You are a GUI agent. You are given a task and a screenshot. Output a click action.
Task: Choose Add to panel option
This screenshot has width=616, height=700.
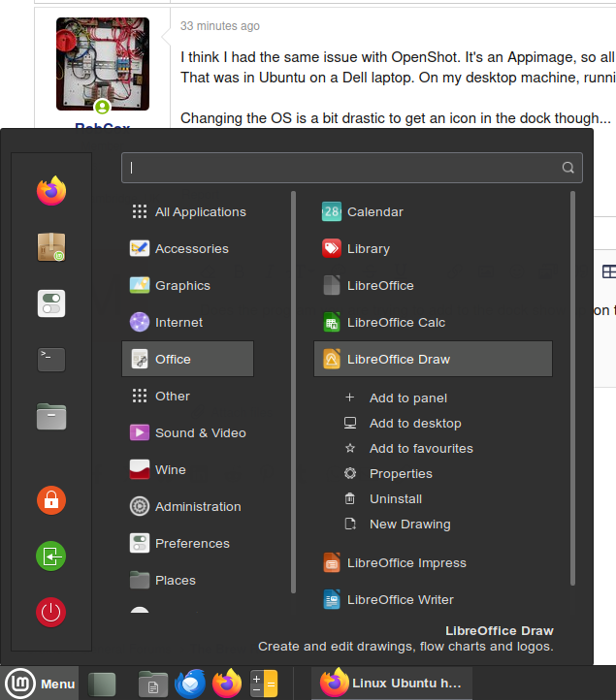click(407, 398)
